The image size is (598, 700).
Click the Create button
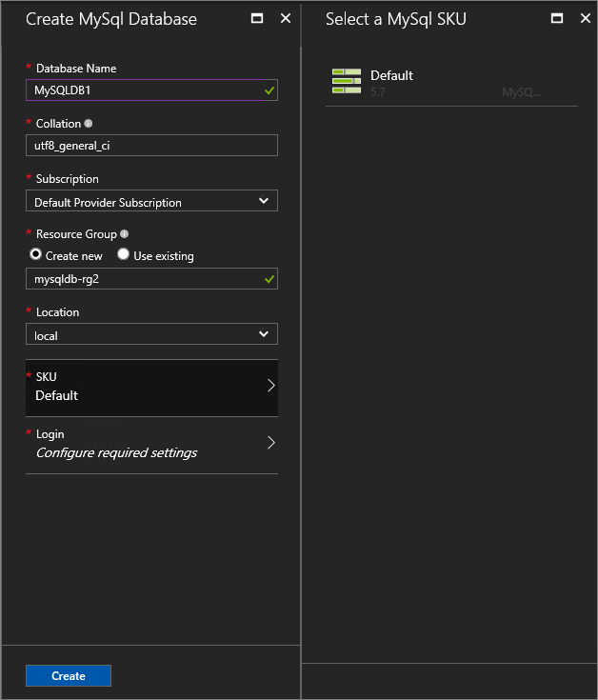coord(69,676)
